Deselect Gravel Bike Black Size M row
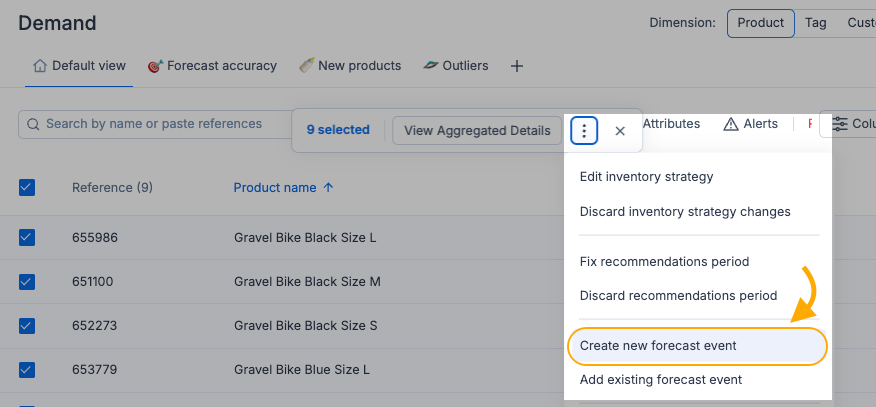The width and height of the screenshot is (876, 407). point(27,281)
